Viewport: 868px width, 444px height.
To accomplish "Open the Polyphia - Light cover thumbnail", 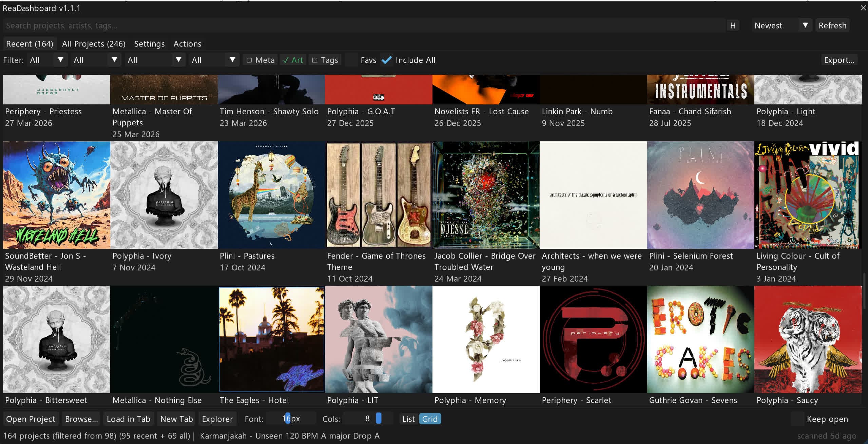I will point(808,89).
